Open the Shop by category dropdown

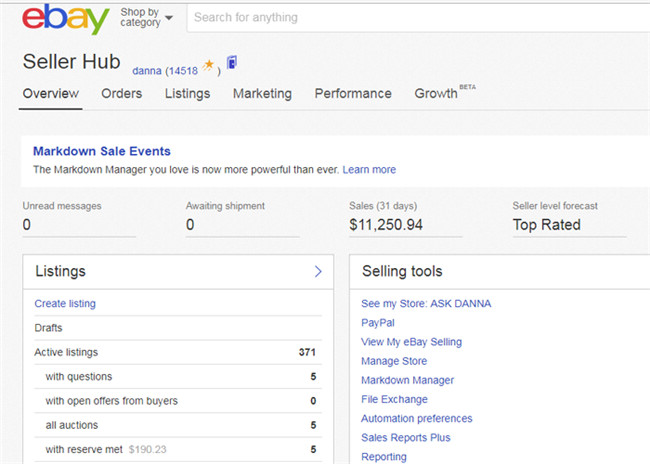pos(146,17)
